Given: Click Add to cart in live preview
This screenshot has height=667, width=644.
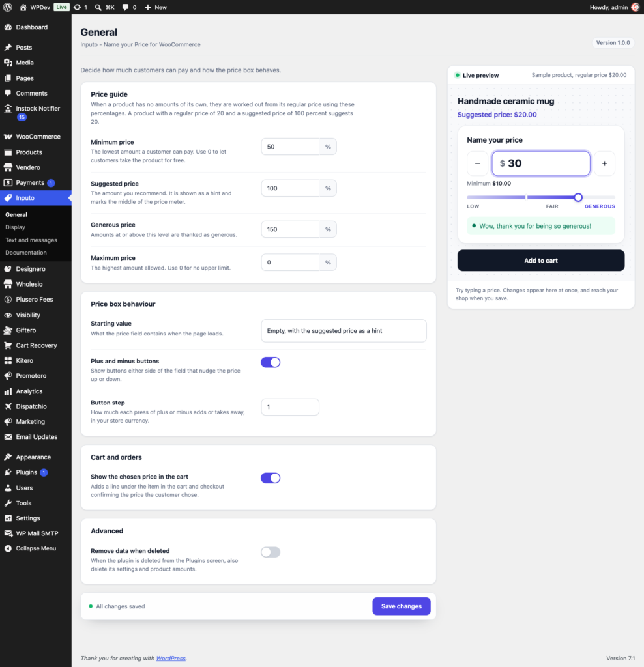Looking at the screenshot, I should pyautogui.click(x=541, y=261).
